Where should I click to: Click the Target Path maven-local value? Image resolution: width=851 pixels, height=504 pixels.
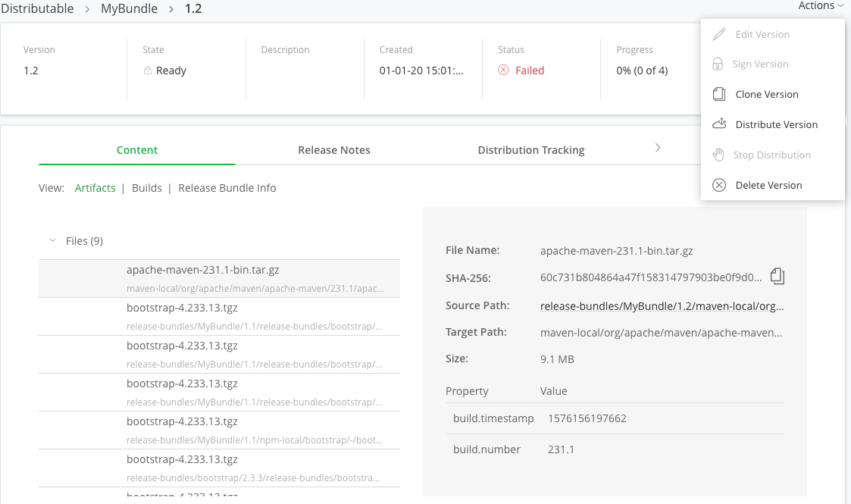[x=661, y=333]
